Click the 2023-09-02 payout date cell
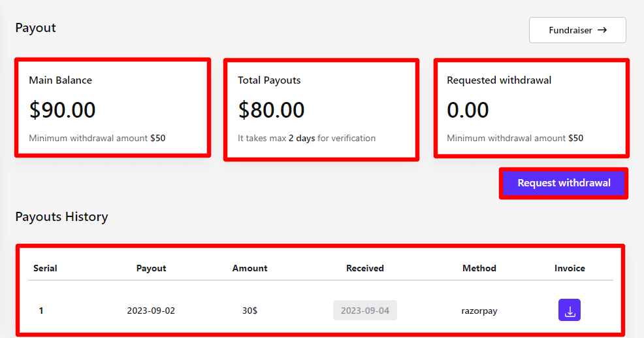Image resolution: width=644 pixels, height=338 pixels. click(x=151, y=311)
